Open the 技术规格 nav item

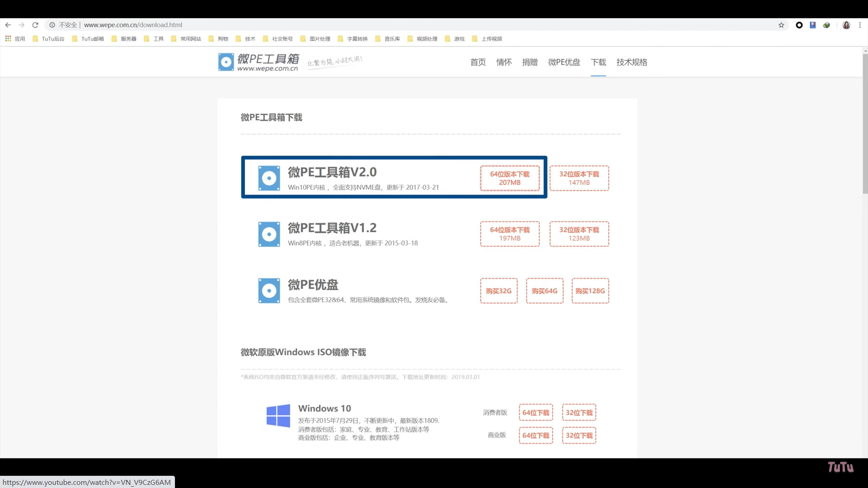point(632,62)
